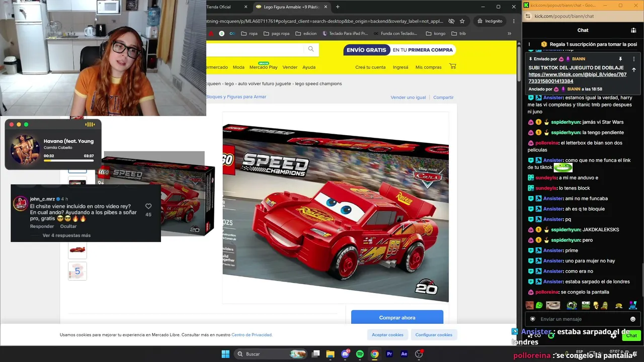
Task: Click the taskbar Buscar search box
Action: tap(271, 354)
